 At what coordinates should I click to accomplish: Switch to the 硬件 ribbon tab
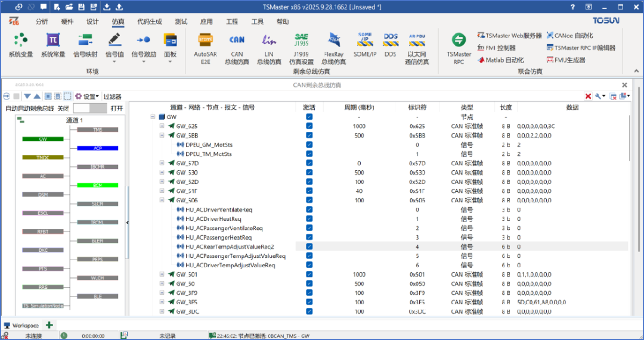click(67, 22)
